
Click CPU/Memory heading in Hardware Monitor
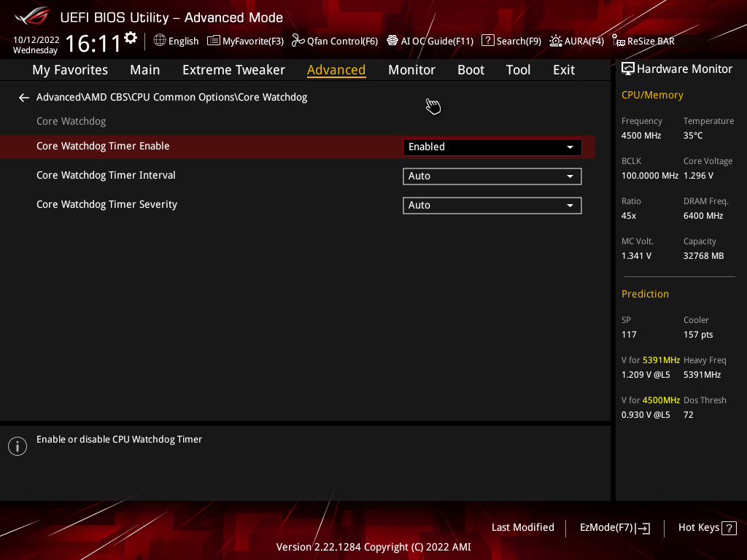[x=652, y=95]
